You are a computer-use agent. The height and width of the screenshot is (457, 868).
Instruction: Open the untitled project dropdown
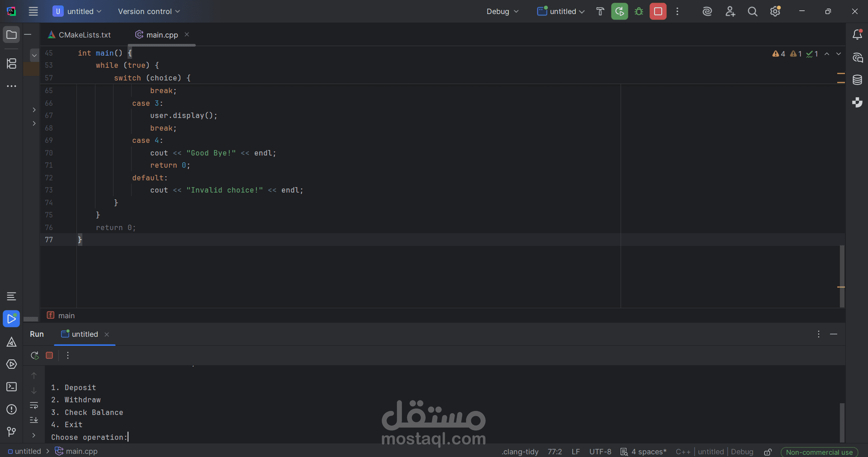pyautogui.click(x=77, y=11)
